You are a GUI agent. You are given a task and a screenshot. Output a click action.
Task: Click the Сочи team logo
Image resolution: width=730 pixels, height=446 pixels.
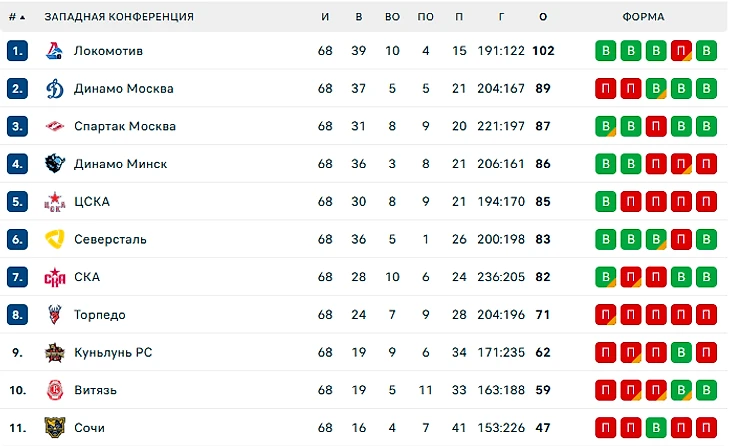[55, 427]
